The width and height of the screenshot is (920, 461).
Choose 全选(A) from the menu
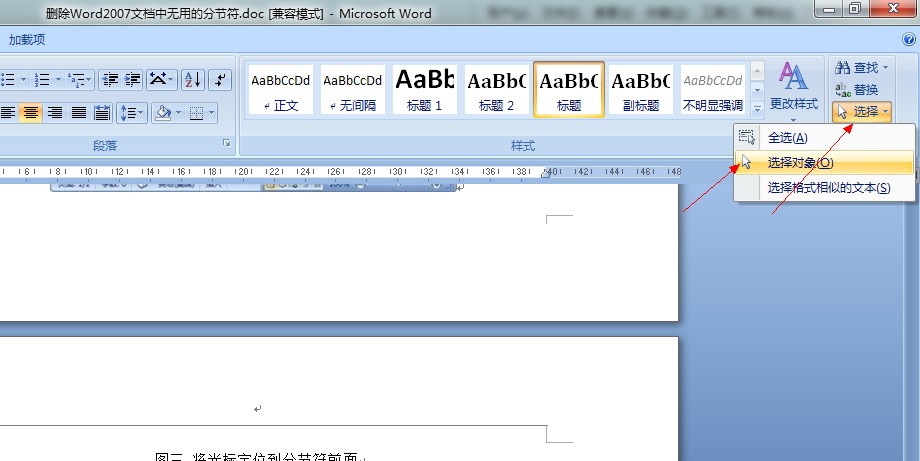pyautogui.click(x=824, y=138)
